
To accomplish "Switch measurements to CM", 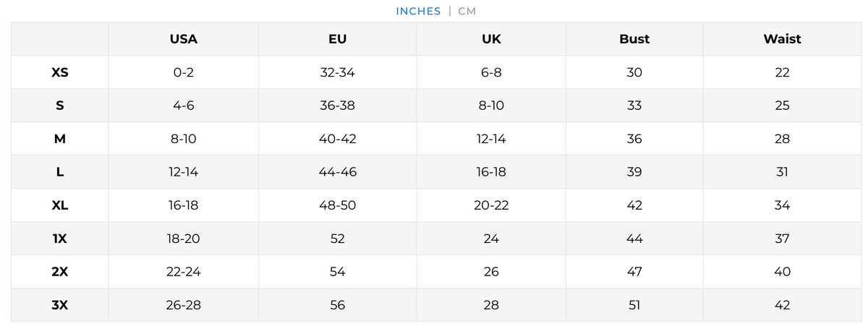I will (x=467, y=11).
